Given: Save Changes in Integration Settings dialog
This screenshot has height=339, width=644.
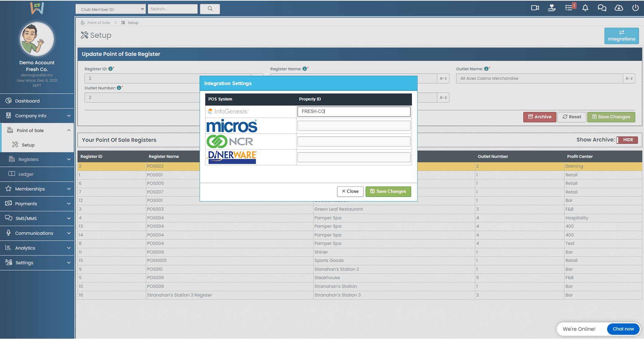Looking at the screenshot, I should (x=388, y=192).
